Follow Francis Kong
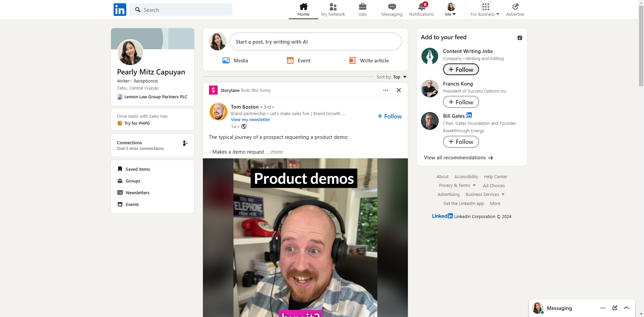This screenshot has width=644, height=317. [461, 102]
